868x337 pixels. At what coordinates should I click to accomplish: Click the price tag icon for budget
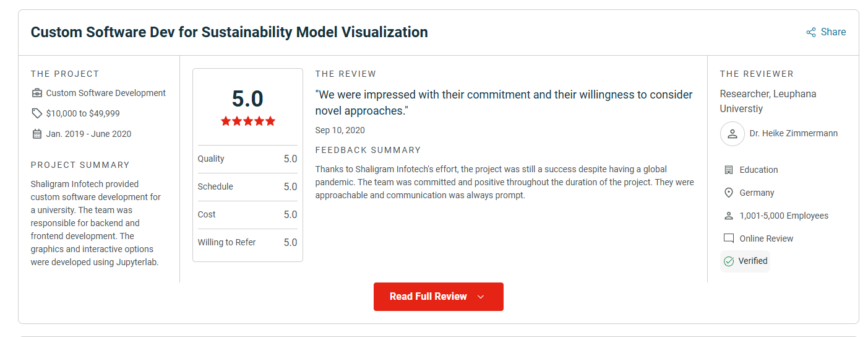tap(37, 113)
